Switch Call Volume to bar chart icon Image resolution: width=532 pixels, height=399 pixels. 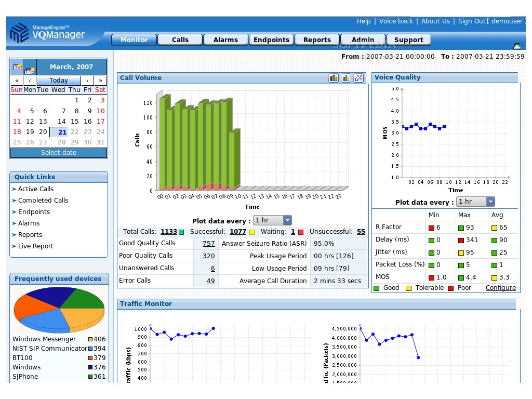pos(346,78)
